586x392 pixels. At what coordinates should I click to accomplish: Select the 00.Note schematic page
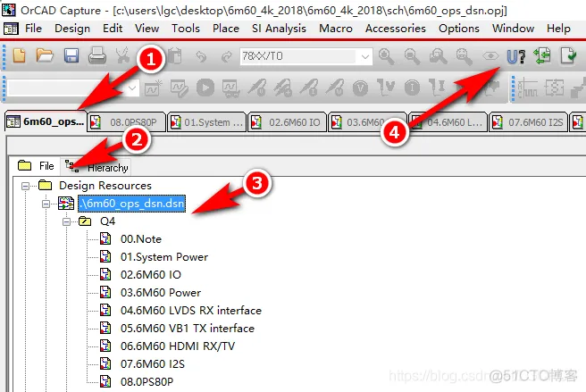[141, 239]
